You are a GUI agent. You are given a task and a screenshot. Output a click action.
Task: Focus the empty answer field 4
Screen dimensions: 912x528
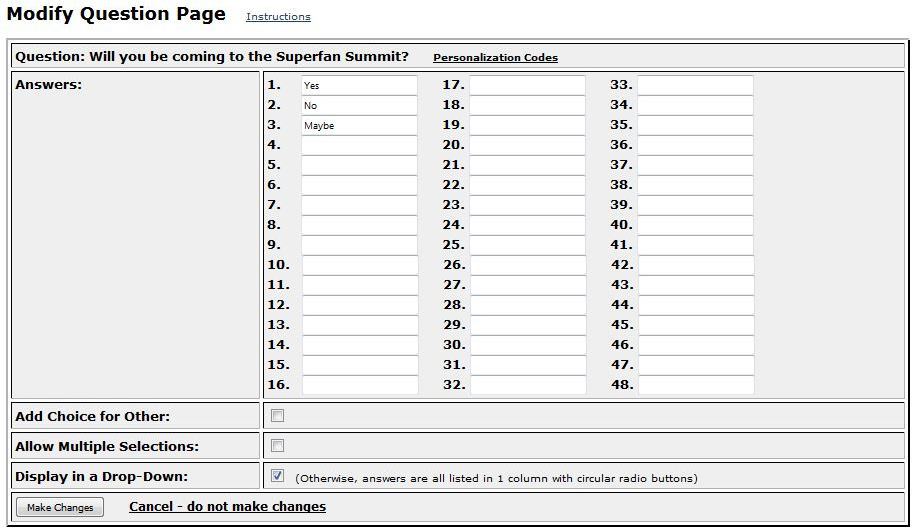359,145
